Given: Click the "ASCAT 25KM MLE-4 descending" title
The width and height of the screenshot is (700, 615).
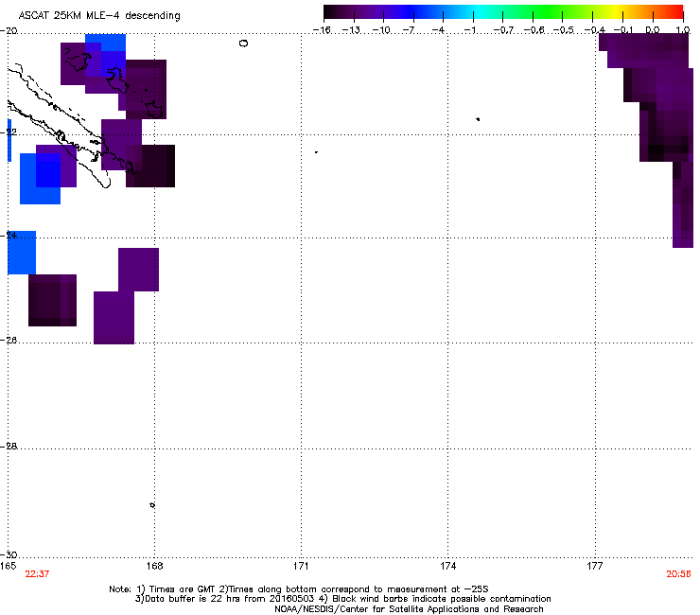Looking at the screenshot, I should point(99,16).
